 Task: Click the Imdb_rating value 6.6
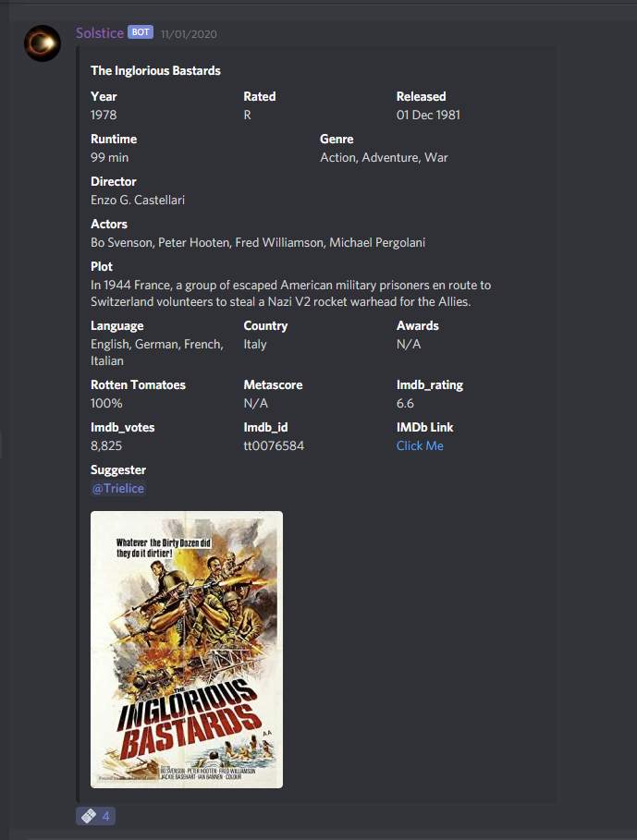pos(405,403)
